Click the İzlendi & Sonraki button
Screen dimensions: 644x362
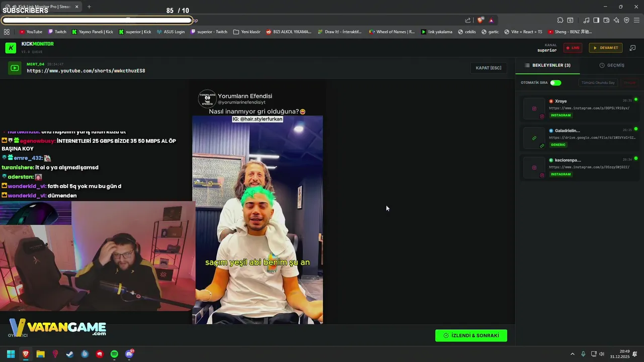(x=471, y=335)
